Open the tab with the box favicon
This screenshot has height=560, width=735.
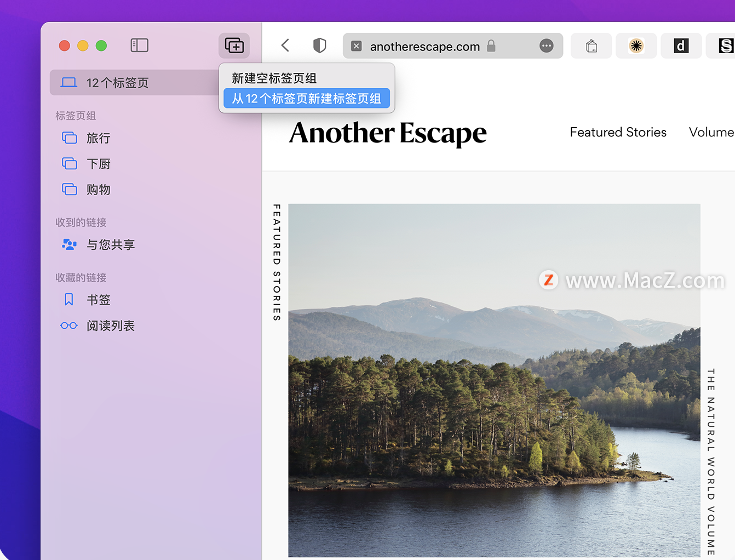point(591,46)
